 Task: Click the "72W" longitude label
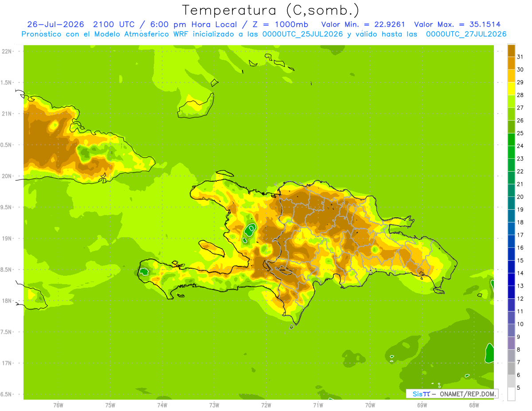click(266, 405)
